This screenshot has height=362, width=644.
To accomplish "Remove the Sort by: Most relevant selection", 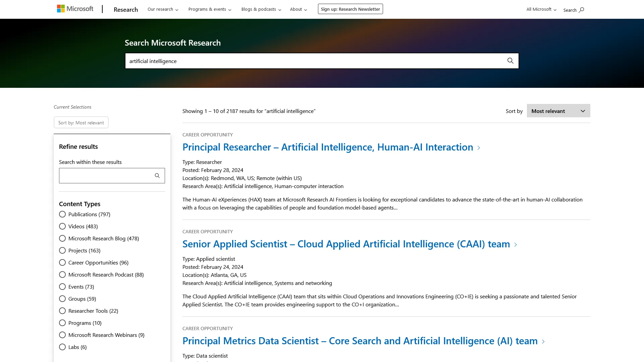I will (81, 123).
